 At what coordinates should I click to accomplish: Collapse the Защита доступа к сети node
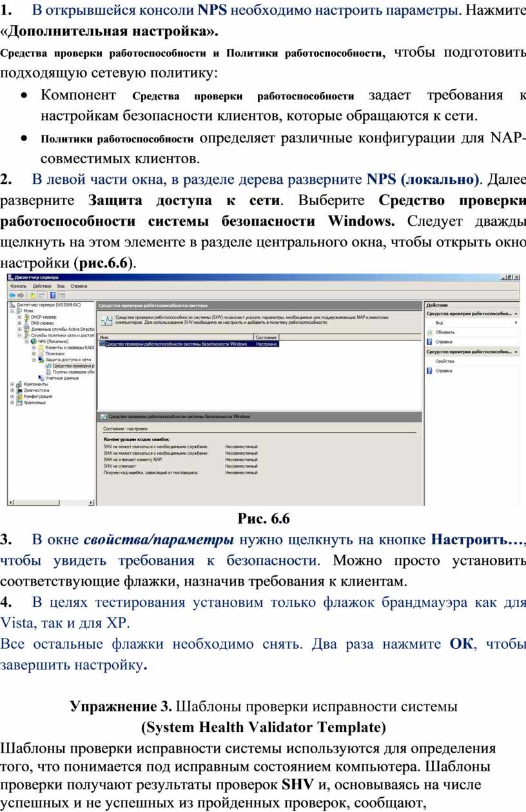pos(34,360)
